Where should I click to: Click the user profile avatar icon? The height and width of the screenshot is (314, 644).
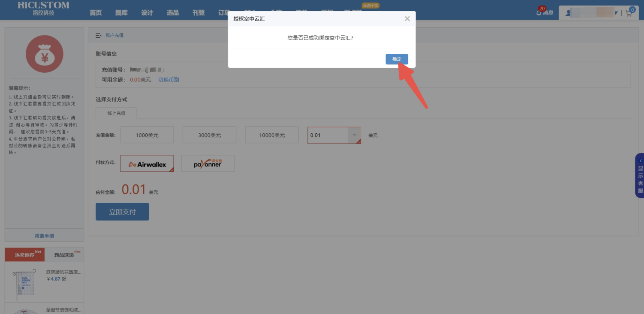pyautogui.click(x=568, y=13)
